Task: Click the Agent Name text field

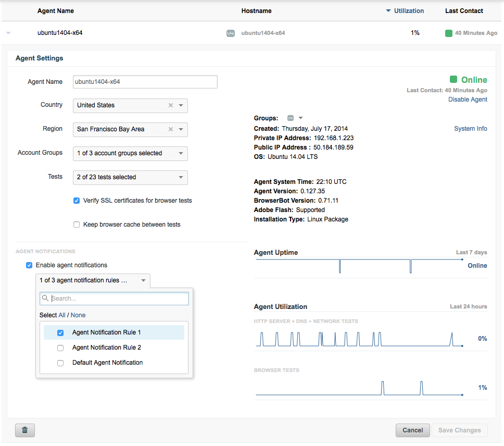Action: click(145, 82)
